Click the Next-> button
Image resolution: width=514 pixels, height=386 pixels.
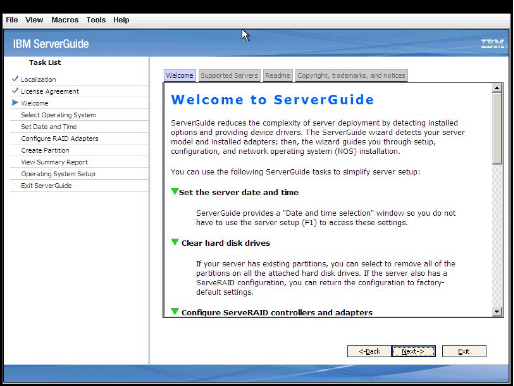point(413,351)
